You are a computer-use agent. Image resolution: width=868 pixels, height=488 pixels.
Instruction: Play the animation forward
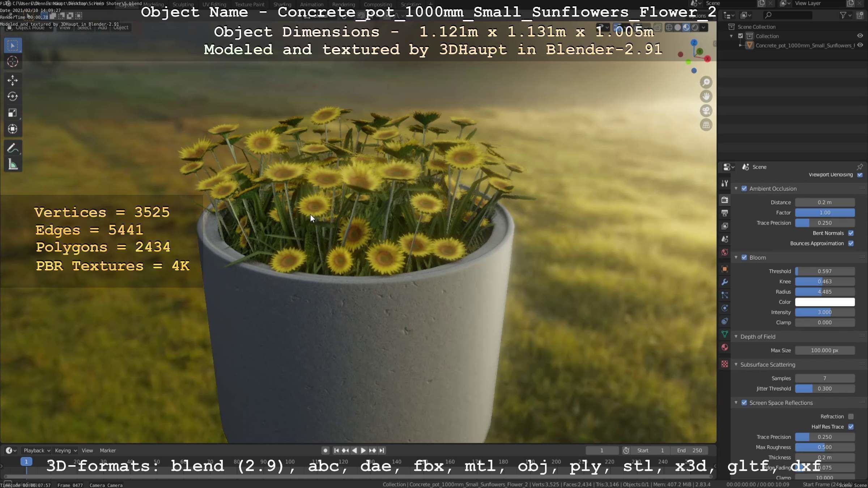tap(363, 450)
